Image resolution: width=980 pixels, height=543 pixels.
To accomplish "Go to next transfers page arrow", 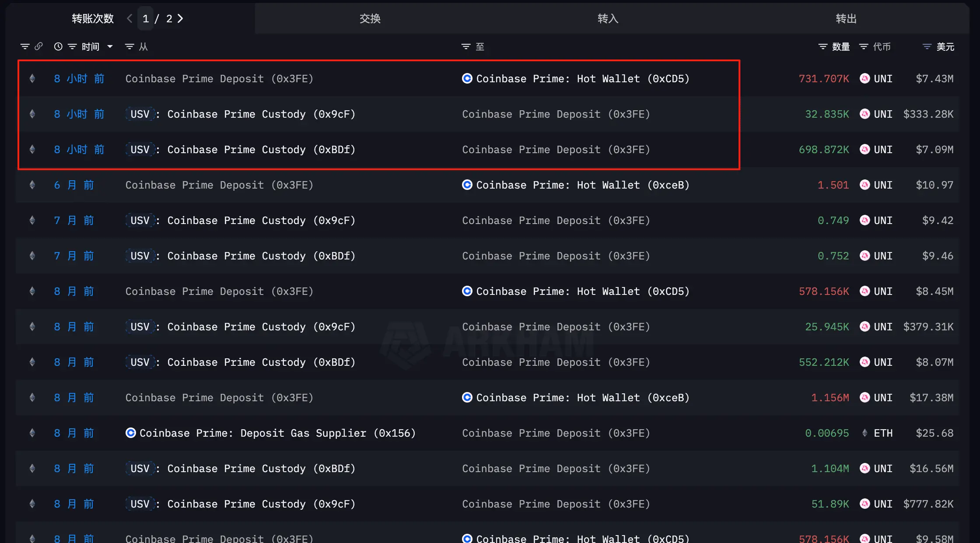I will [180, 18].
